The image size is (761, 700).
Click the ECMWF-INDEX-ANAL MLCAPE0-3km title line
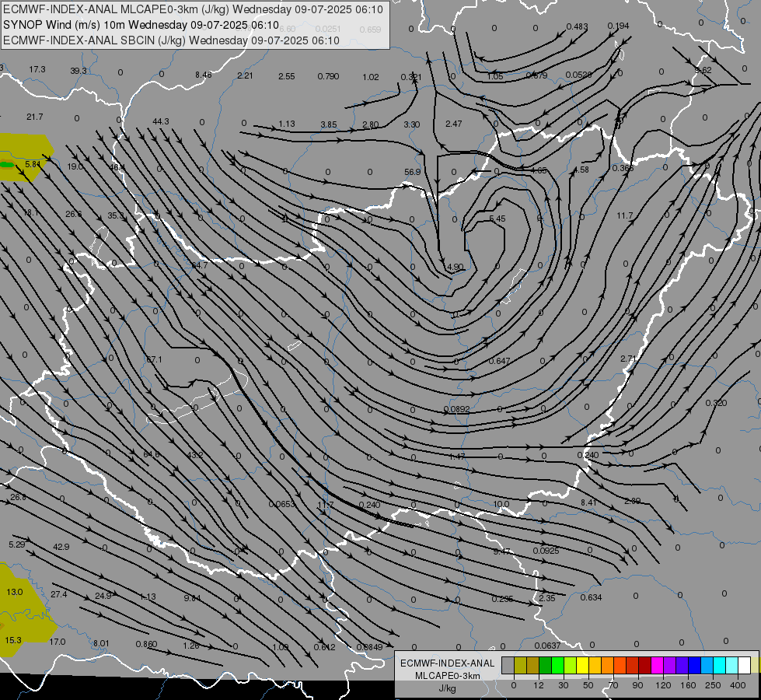(193, 9)
